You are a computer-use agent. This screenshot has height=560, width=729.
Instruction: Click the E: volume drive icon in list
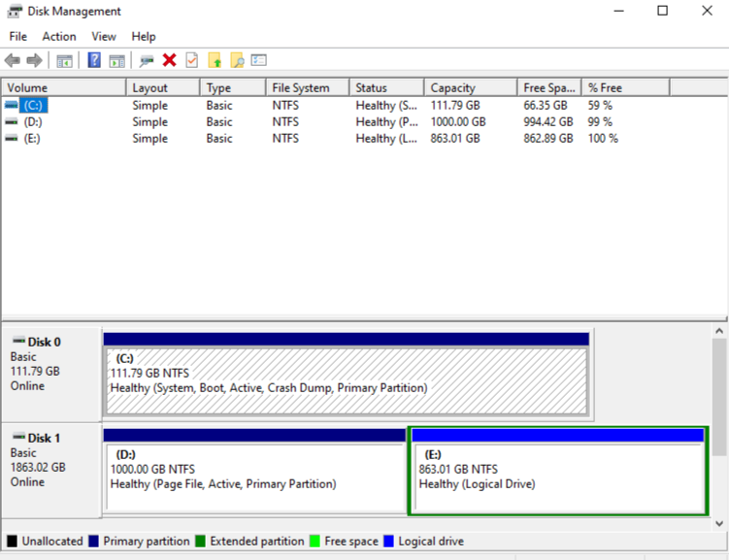point(11,139)
